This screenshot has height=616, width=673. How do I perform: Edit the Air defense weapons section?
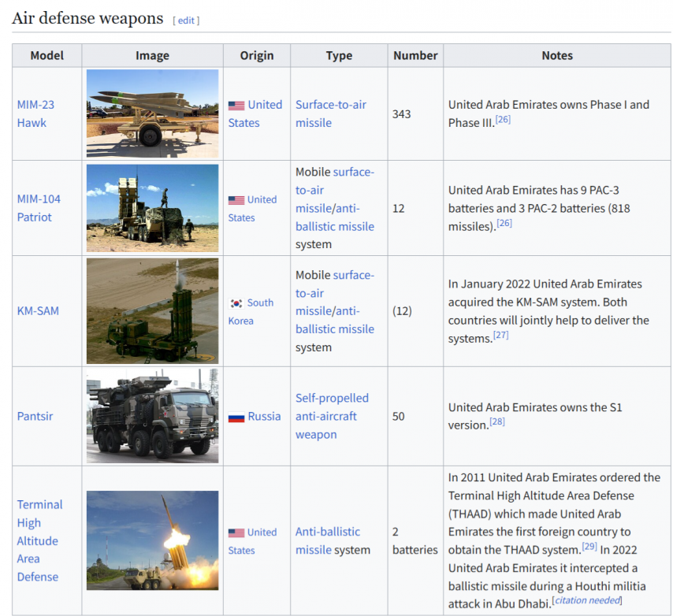(186, 20)
